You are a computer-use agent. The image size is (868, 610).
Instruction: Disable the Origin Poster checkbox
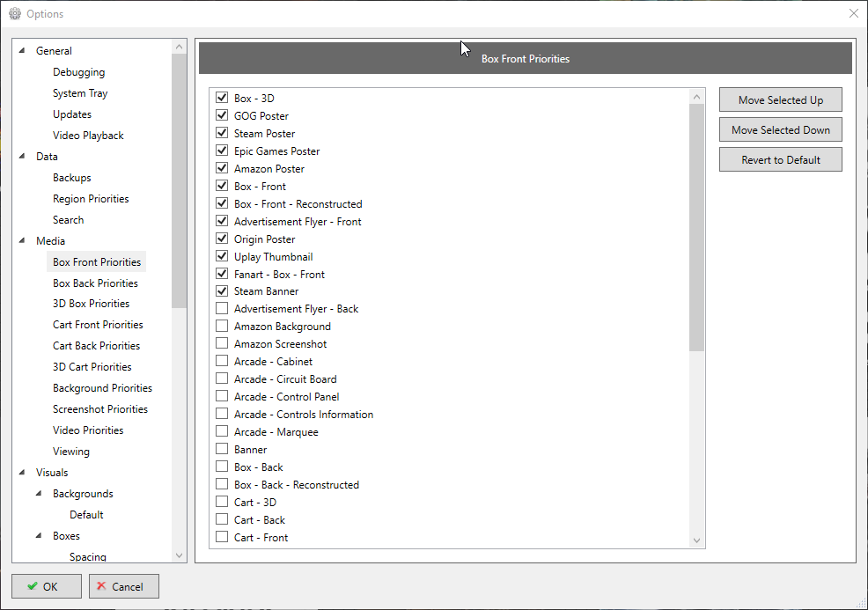pos(222,238)
